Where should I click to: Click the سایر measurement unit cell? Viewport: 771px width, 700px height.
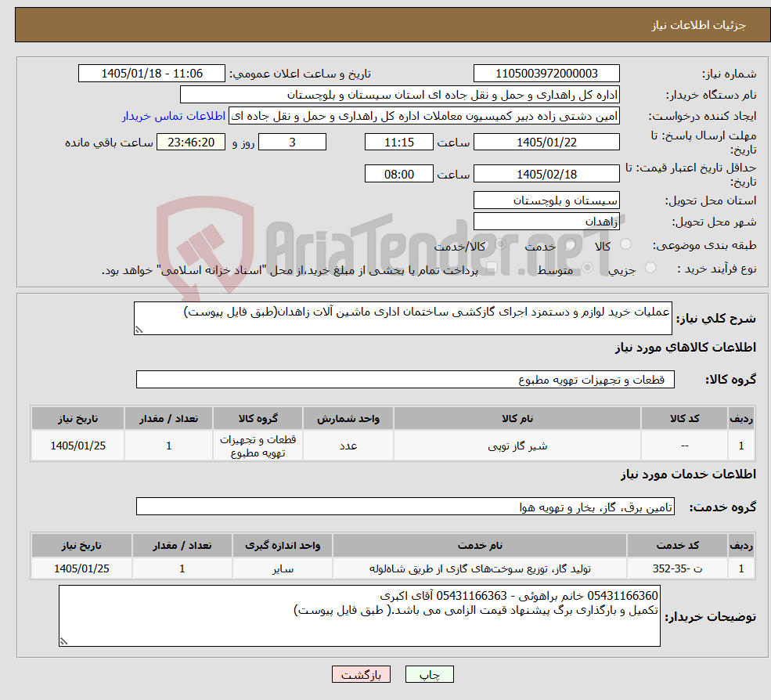283,568
